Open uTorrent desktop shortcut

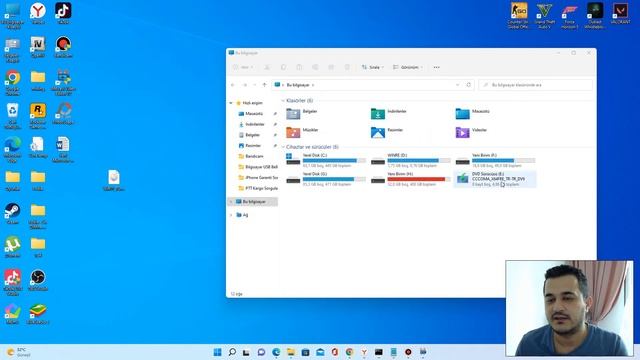pos(13,247)
